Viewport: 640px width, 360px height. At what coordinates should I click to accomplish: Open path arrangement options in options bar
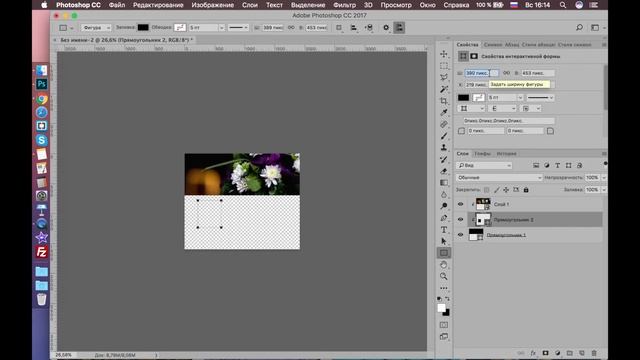[x=369, y=27]
